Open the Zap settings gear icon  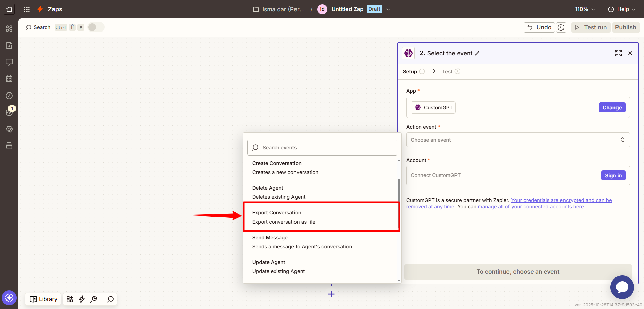click(x=9, y=129)
